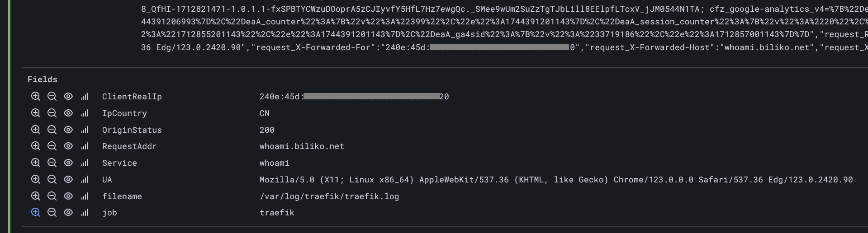Filter out the whoami.biliko.net RequestAddr
The width and height of the screenshot is (868, 233).
(52, 146)
